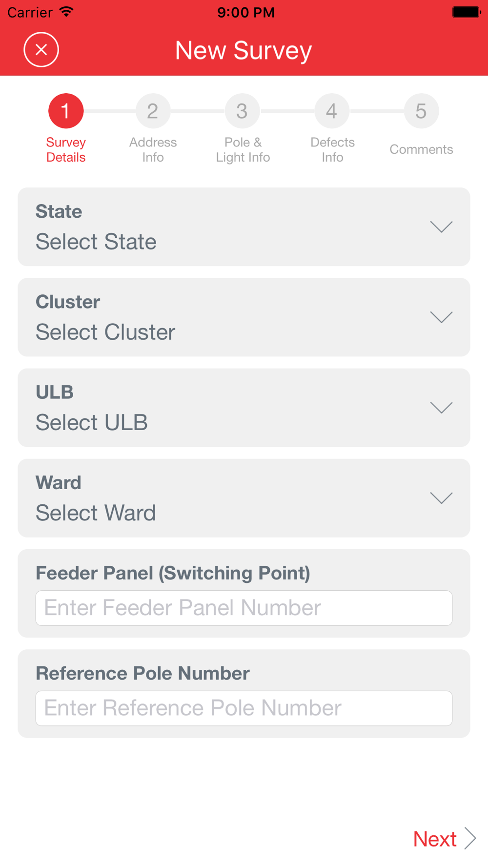This screenshot has height=868, width=488.
Task: Jump to step 3 circle
Action: pyautogui.click(x=242, y=111)
